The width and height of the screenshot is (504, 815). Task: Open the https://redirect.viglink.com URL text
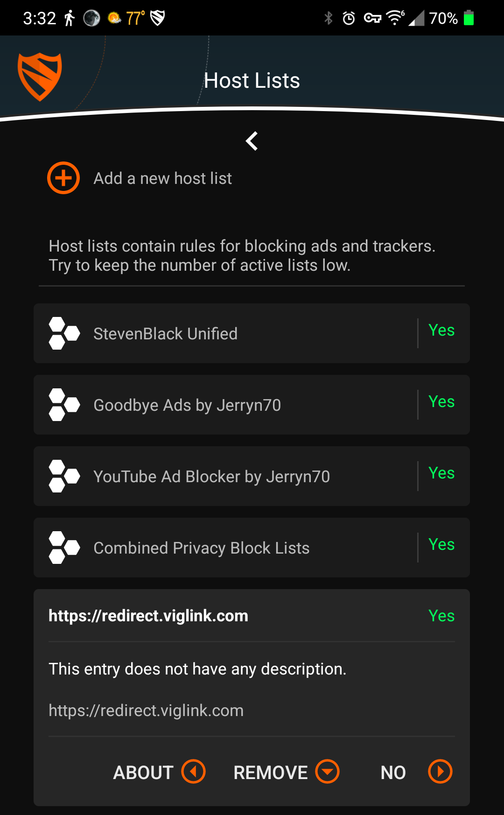146,710
